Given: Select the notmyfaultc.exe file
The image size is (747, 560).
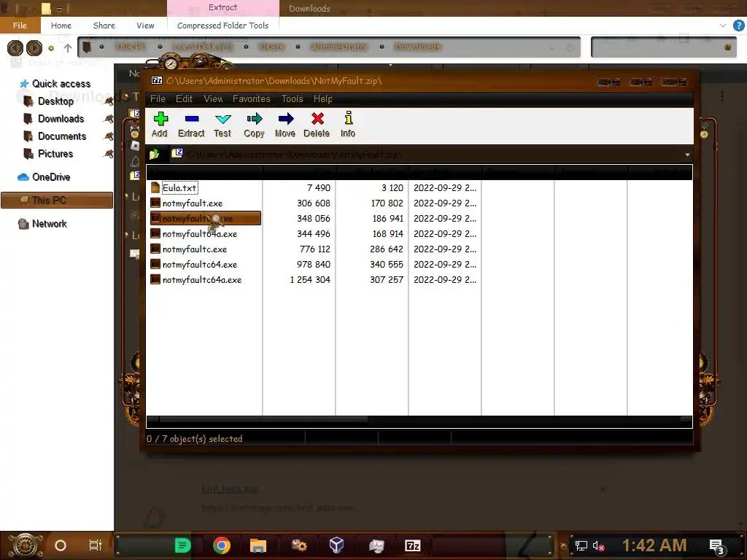Looking at the screenshot, I should pos(194,249).
